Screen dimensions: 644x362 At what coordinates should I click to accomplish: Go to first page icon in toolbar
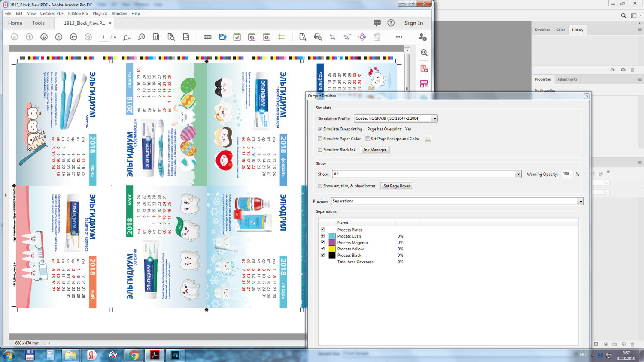(x=14, y=37)
